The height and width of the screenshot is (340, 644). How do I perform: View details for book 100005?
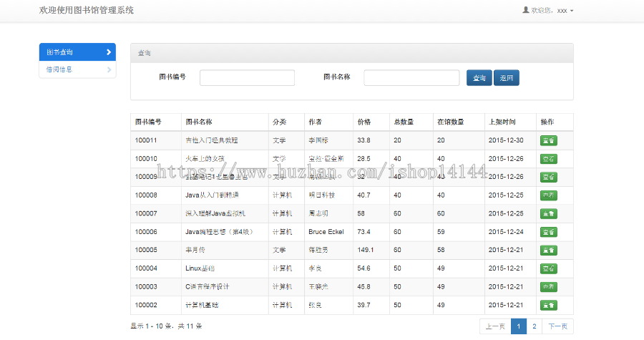549,250
